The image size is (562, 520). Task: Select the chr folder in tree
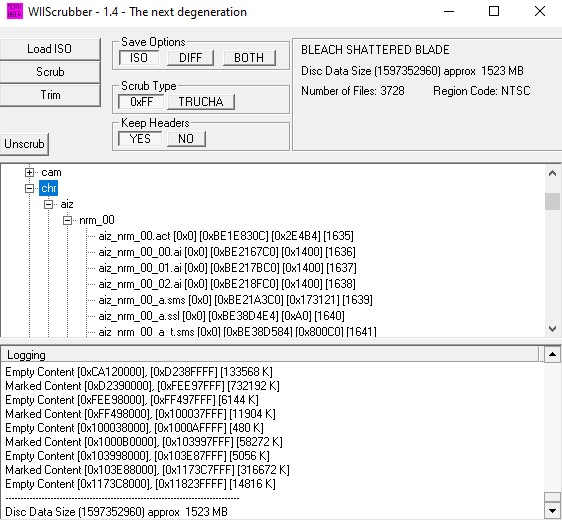(48, 188)
